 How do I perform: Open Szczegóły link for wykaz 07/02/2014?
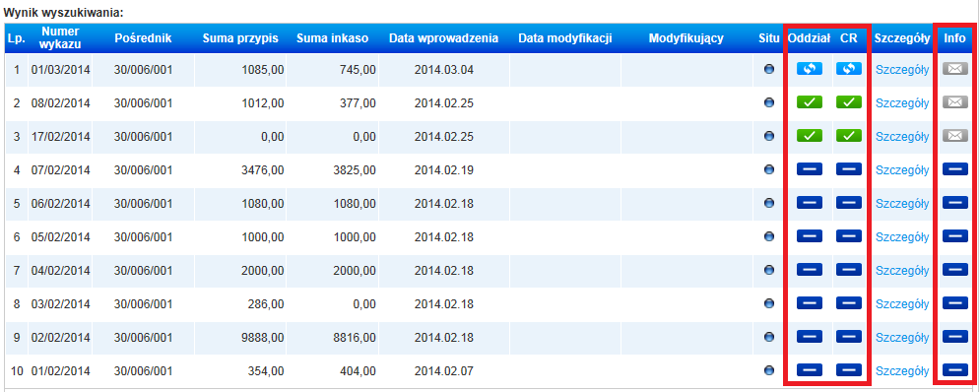pos(902,170)
